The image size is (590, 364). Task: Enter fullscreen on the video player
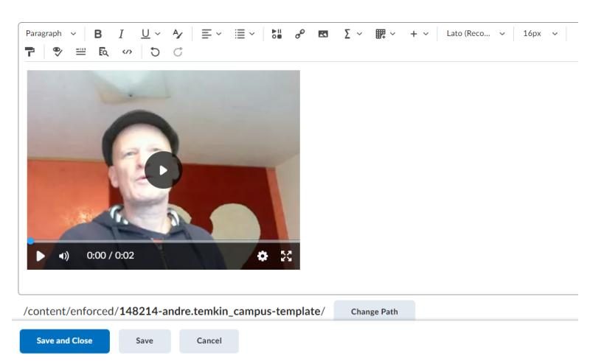click(x=285, y=256)
